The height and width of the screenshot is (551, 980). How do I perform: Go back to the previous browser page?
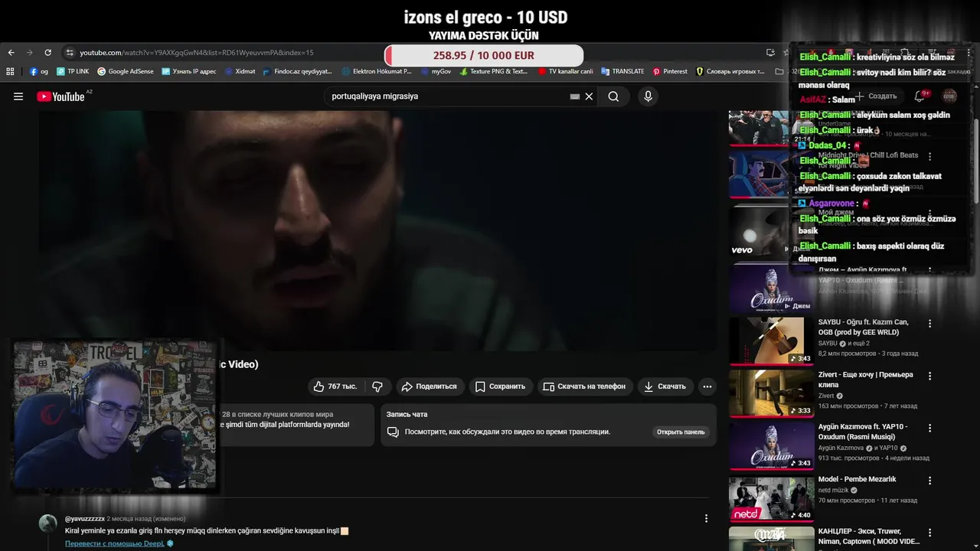11,53
